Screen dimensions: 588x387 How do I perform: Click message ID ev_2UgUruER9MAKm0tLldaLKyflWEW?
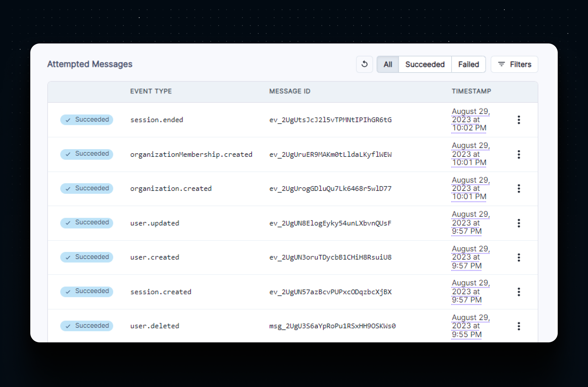point(331,154)
